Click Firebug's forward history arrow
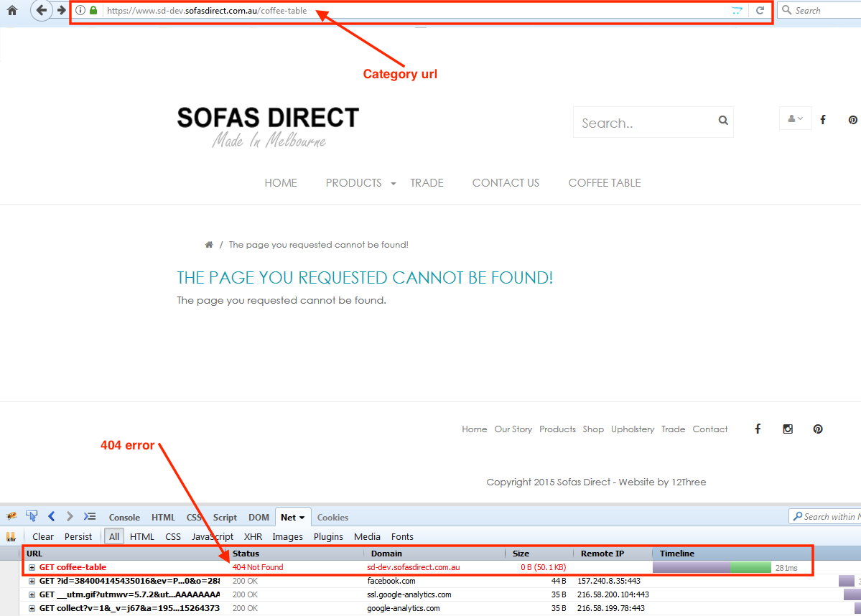Image resolution: width=861 pixels, height=616 pixels. pos(70,516)
